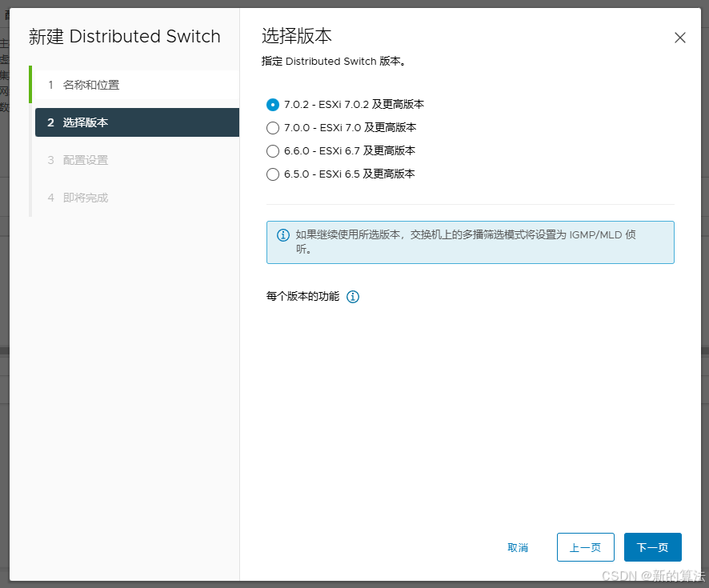Click the 每个版本的功能 label text

[302, 297]
